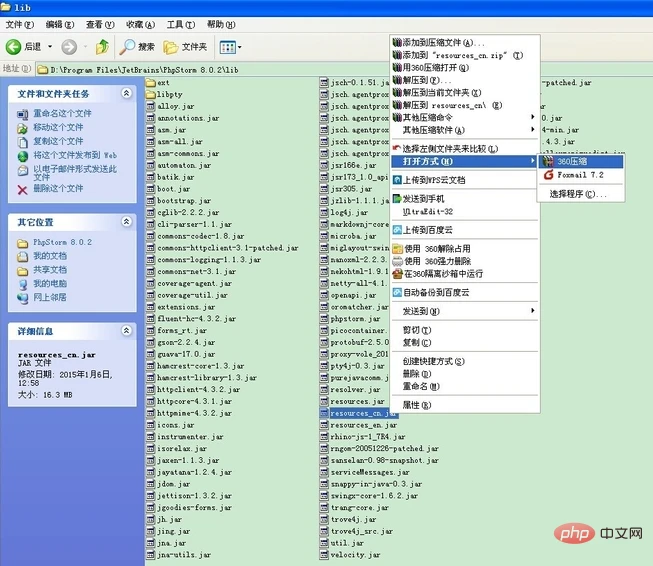Choose 在360隔离沙箱中运行 context entry
The height and width of the screenshot is (566, 653).
(464, 274)
